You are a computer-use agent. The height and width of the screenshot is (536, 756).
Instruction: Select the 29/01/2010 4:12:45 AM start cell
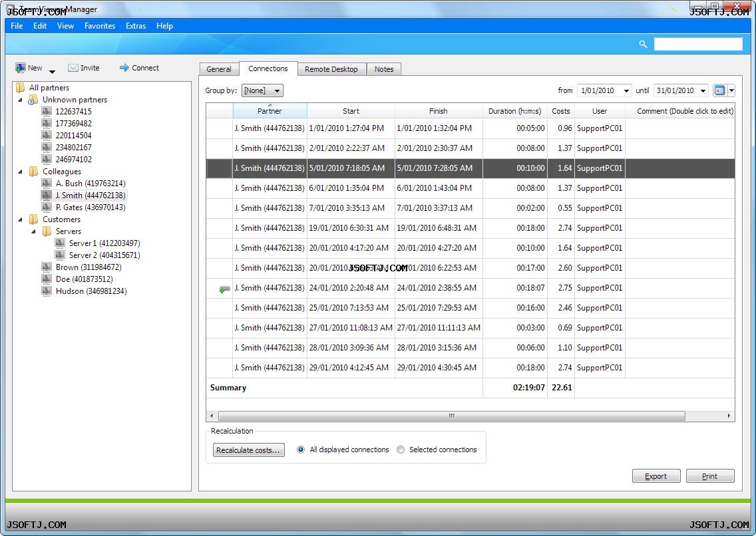pyautogui.click(x=351, y=368)
